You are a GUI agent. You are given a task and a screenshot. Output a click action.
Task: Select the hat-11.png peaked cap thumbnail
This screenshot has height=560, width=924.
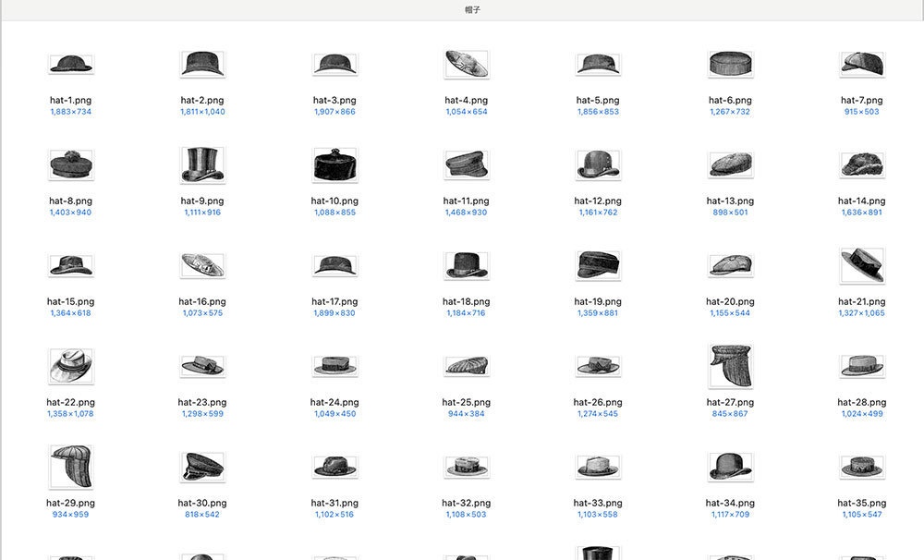coord(466,164)
